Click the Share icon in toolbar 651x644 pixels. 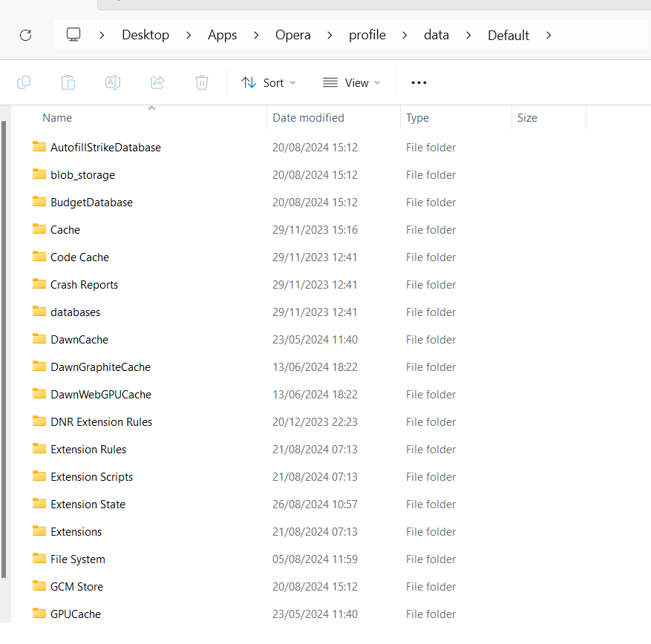(x=157, y=82)
